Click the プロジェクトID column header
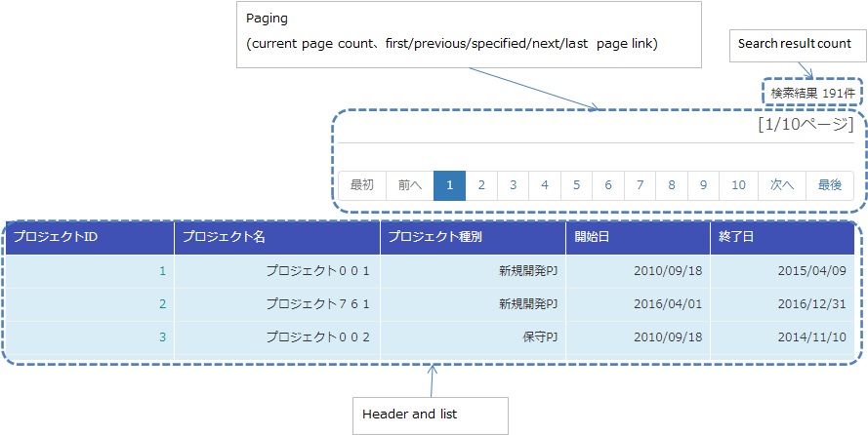The height and width of the screenshot is (435, 868). tap(90, 238)
